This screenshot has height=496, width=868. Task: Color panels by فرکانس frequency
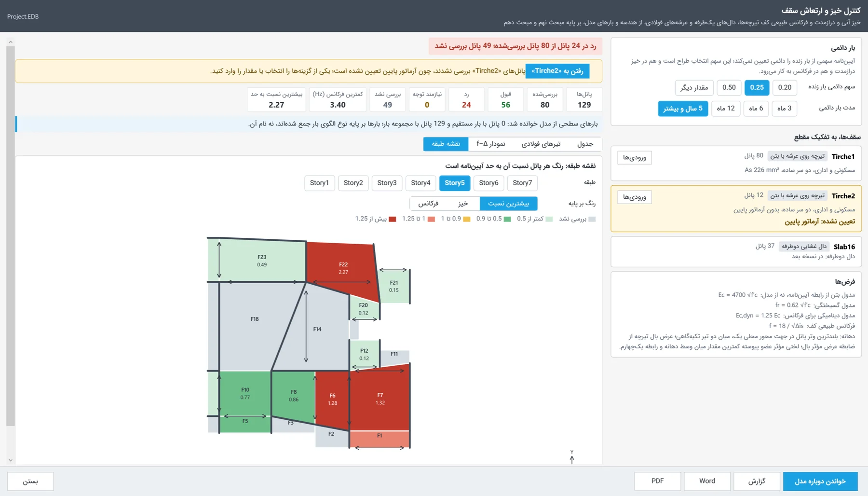pyautogui.click(x=428, y=204)
